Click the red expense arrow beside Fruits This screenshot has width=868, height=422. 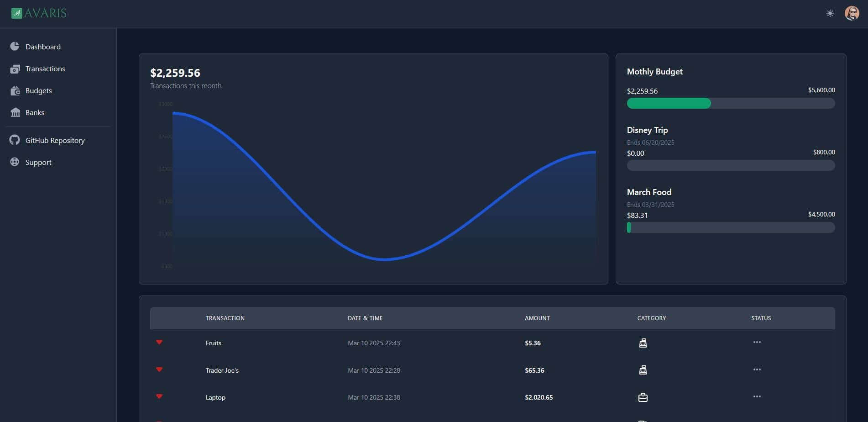pos(159,342)
